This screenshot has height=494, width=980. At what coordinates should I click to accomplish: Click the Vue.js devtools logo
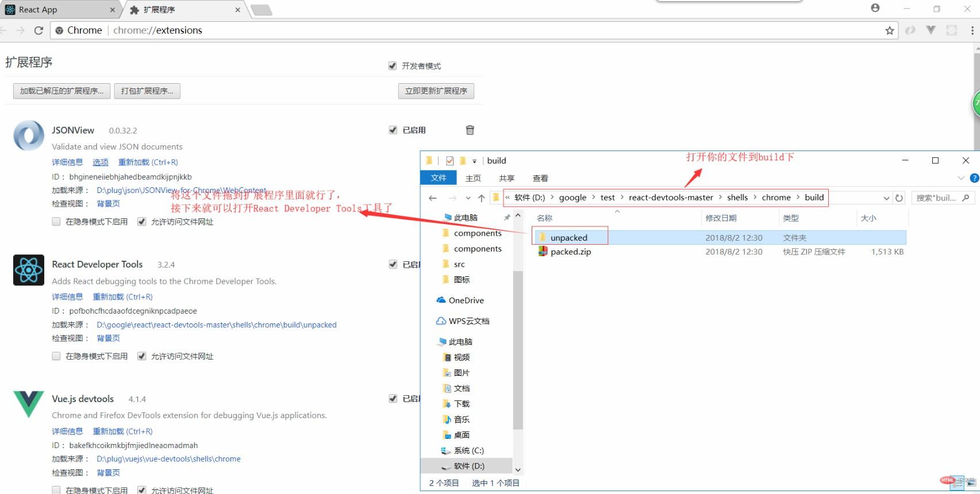pyautogui.click(x=29, y=404)
